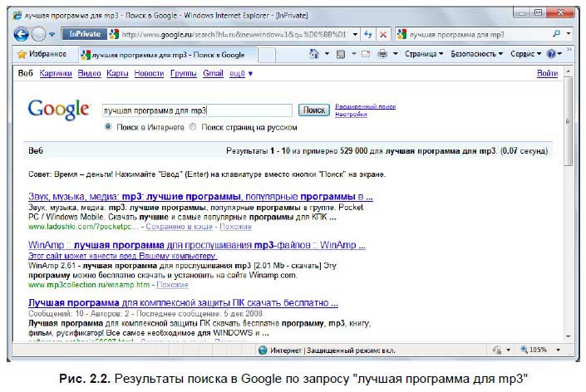Open the Сервис dropdown menu

pos(526,54)
